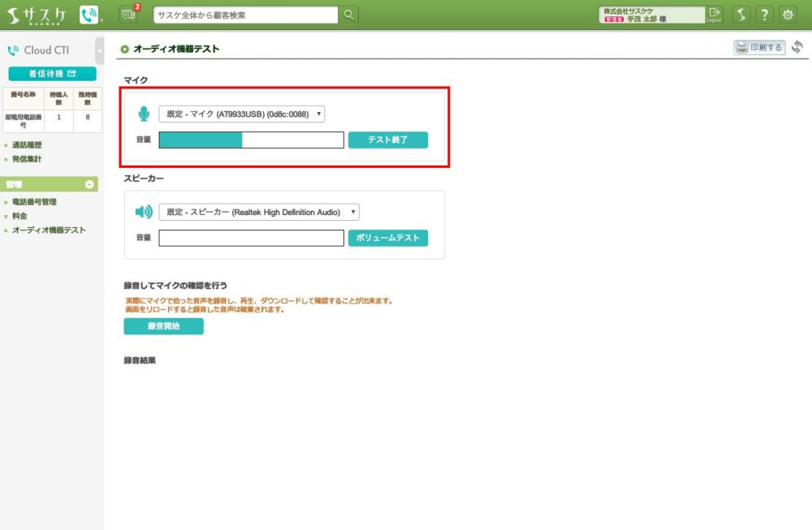Click the 管理 section header
Screen dimensions: 812x530
tap(50, 184)
